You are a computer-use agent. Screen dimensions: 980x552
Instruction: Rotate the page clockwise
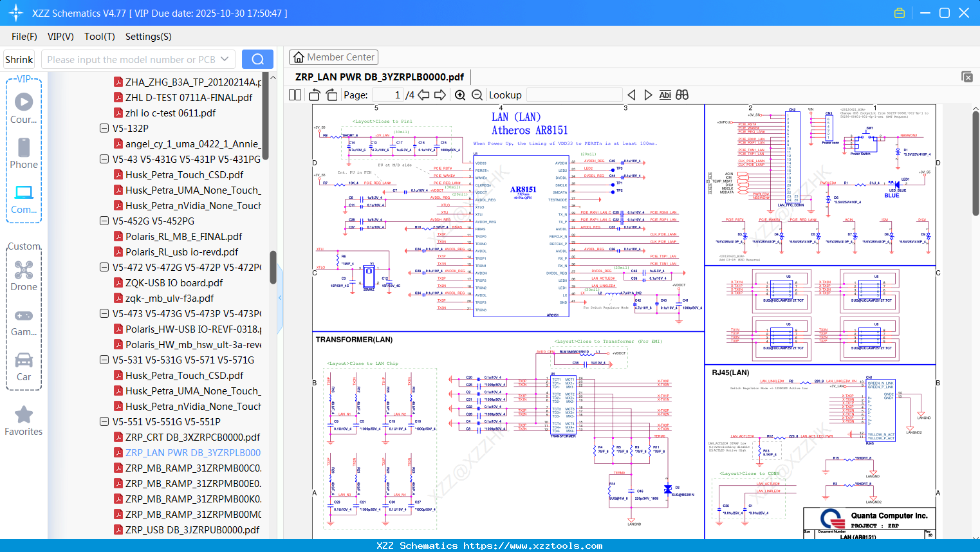tap(331, 95)
